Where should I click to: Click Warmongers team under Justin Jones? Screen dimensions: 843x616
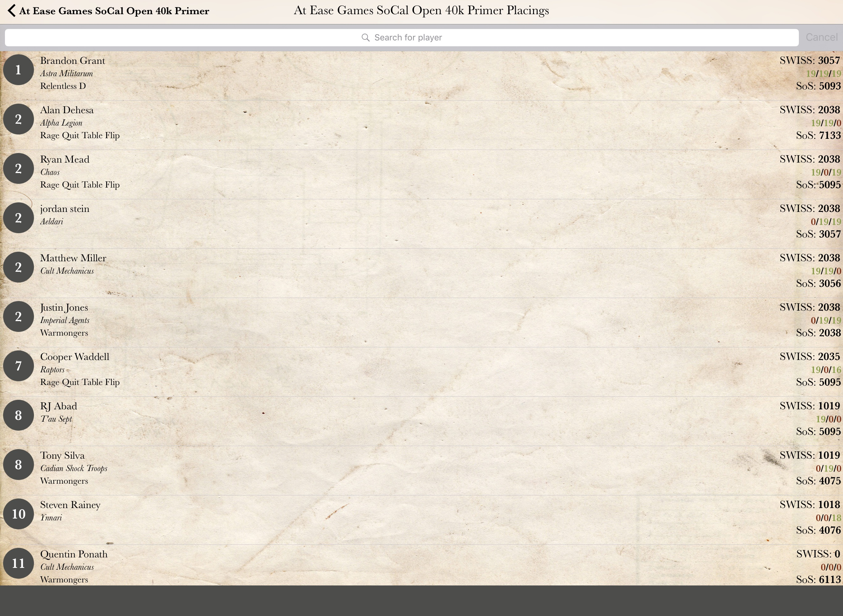tap(64, 333)
